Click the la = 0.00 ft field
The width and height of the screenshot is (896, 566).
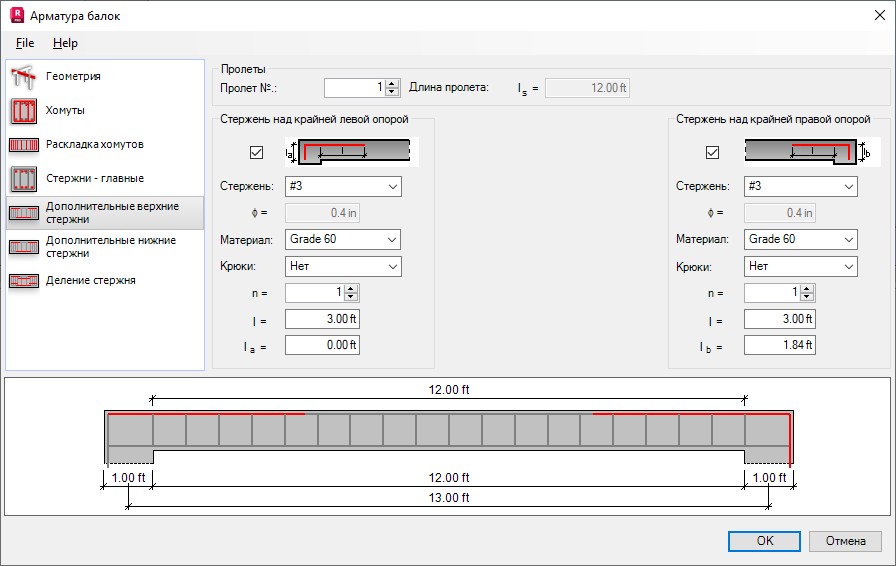pos(322,345)
